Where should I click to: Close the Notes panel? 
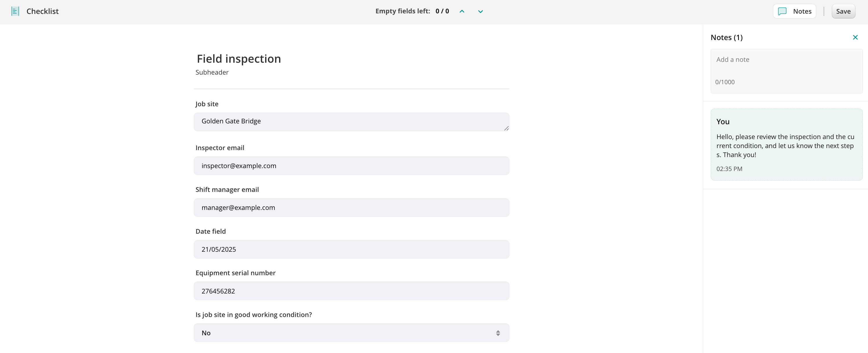(x=855, y=37)
